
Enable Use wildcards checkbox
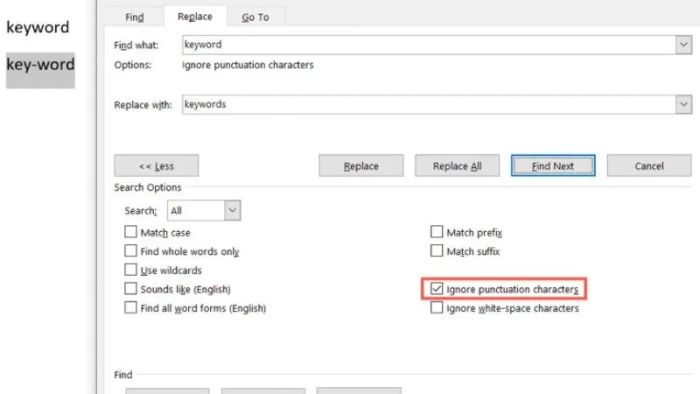point(130,270)
